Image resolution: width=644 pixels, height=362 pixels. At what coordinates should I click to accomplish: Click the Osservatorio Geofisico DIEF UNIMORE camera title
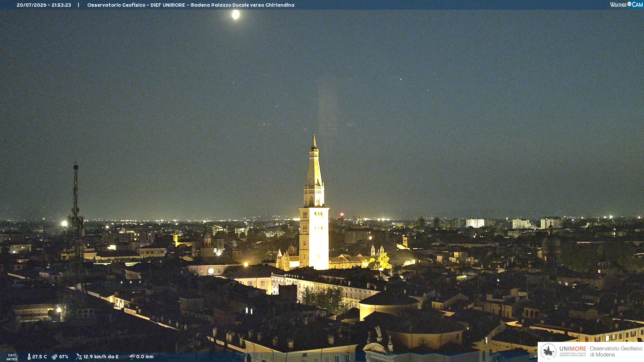click(191, 5)
